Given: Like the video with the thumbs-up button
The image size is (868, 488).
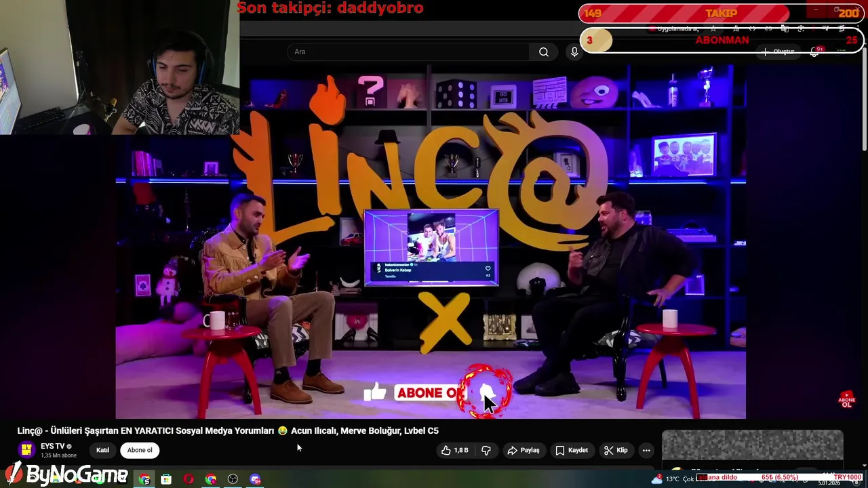Looking at the screenshot, I should pyautogui.click(x=455, y=450).
